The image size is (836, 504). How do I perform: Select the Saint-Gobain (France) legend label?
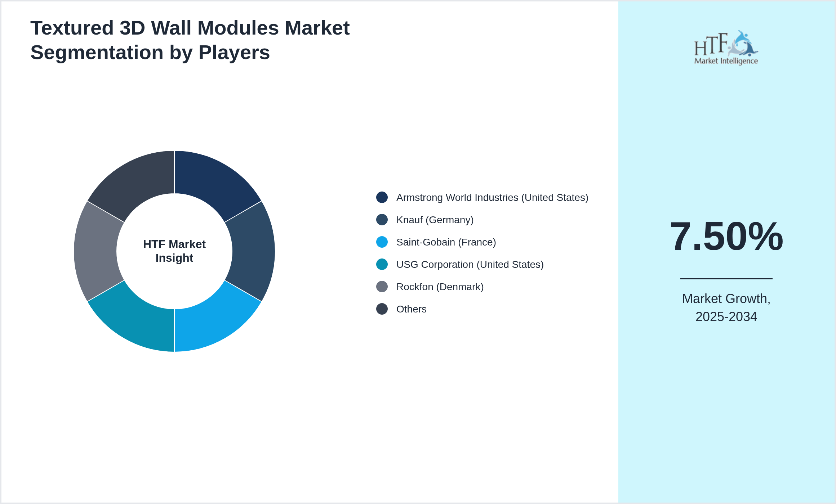click(446, 242)
